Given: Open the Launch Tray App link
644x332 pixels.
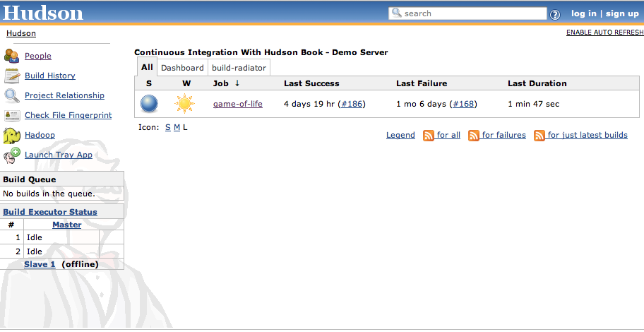Looking at the screenshot, I should pos(59,155).
